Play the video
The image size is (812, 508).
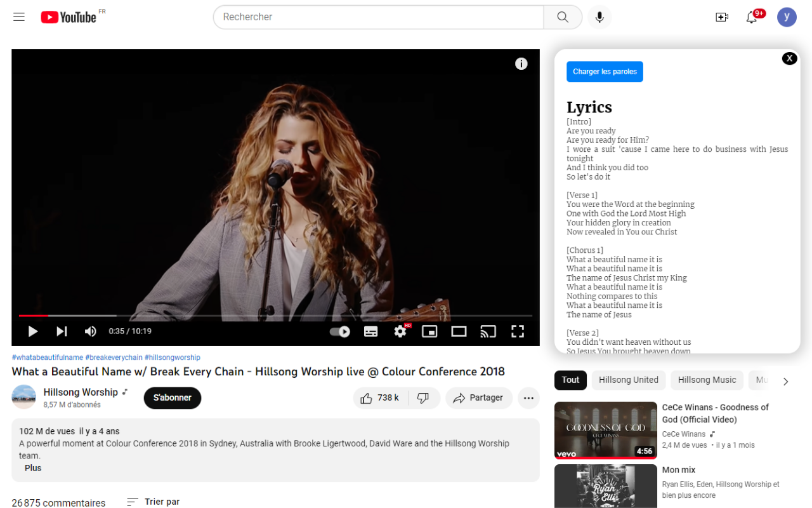tap(33, 331)
